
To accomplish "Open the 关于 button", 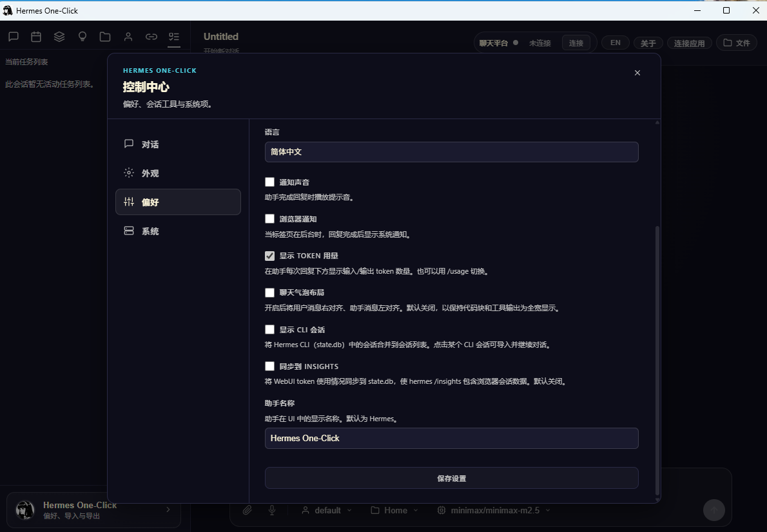I will click(648, 43).
